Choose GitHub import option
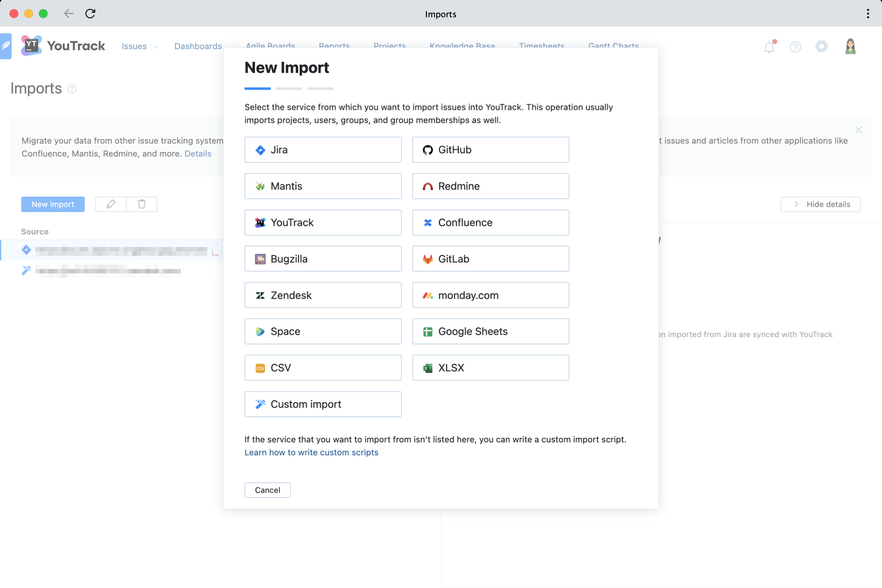This screenshot has width=882, height=588. pyautogui.click(x=490, y=150)
